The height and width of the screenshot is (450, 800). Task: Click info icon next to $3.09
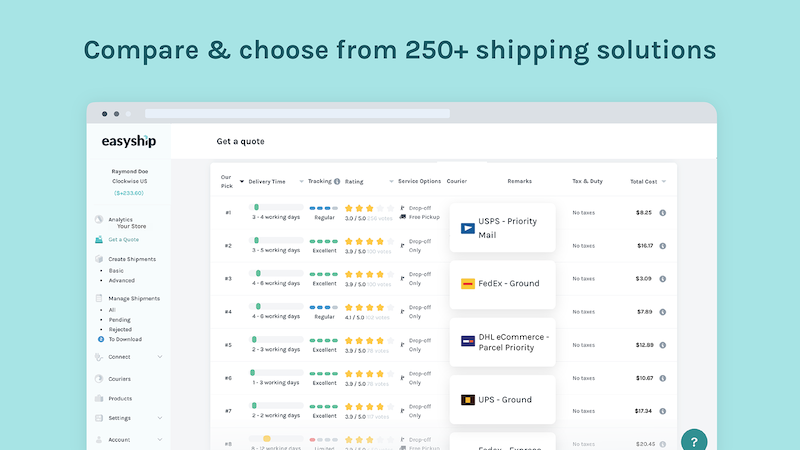(x=663, y=279)
